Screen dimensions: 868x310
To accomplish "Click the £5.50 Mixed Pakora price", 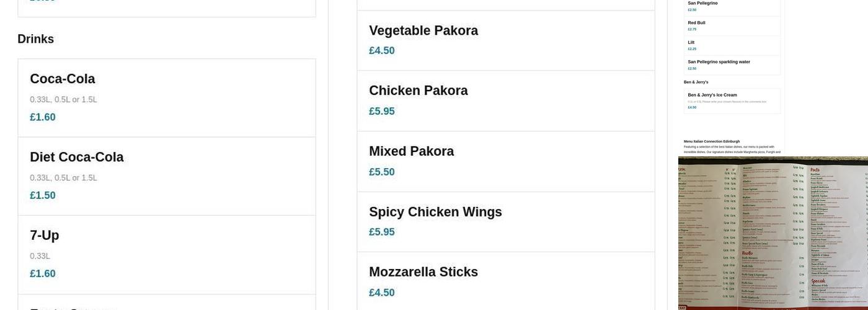I will [382, 172].
